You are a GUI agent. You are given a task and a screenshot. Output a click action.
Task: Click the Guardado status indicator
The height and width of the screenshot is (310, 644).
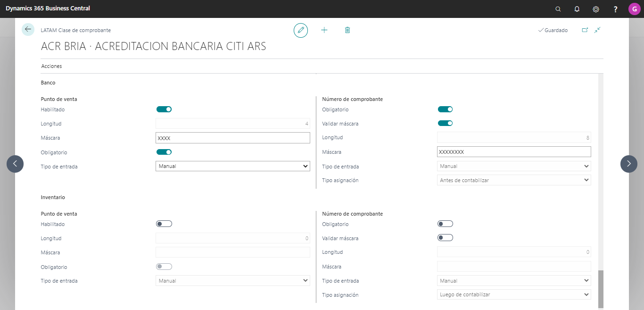click(x=553, y=30)
